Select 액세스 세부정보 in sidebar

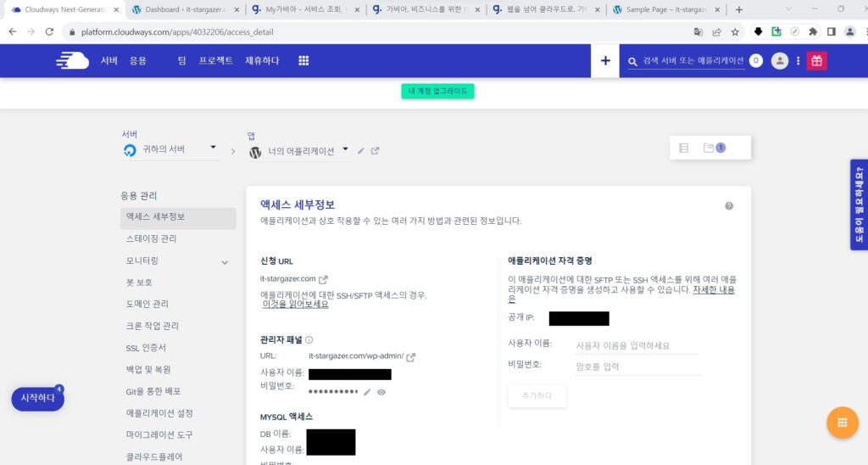tap(178, 217)
